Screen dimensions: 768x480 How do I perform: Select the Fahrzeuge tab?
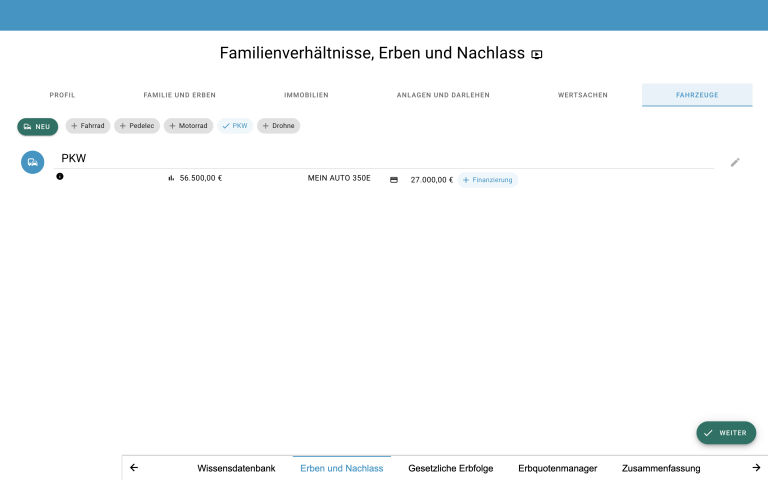coord(697,95)
